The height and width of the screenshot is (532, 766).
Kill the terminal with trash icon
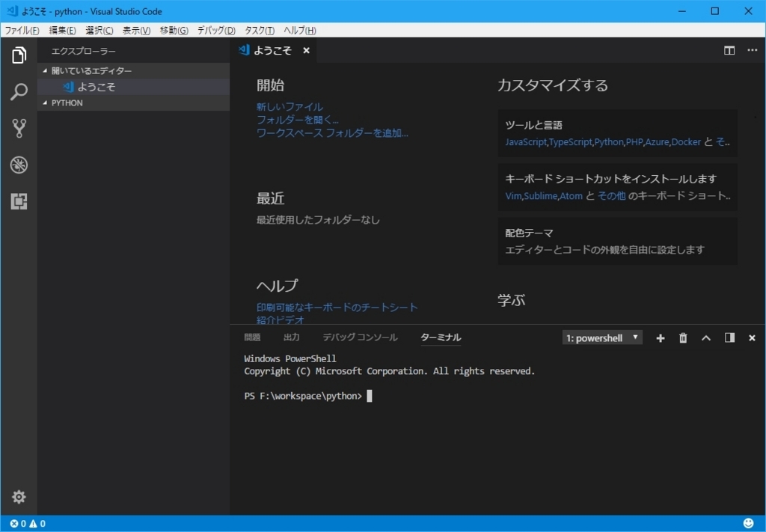(683, 338)
